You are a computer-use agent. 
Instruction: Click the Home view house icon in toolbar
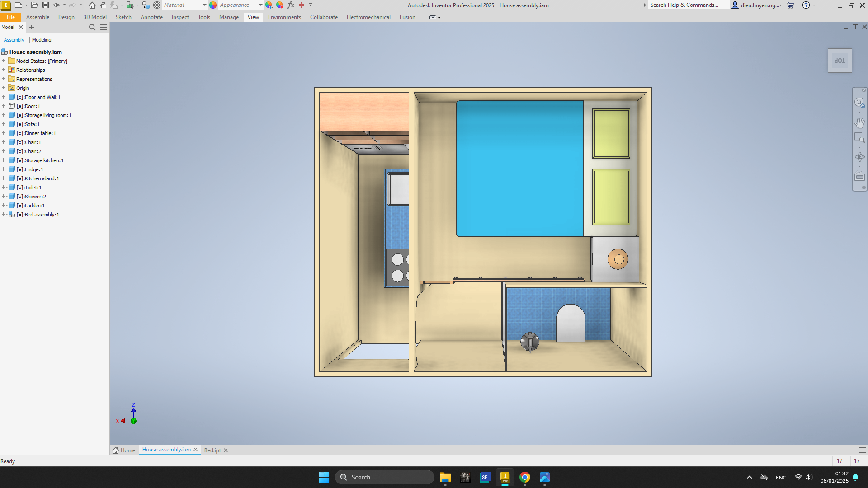(x=92, y=5)
